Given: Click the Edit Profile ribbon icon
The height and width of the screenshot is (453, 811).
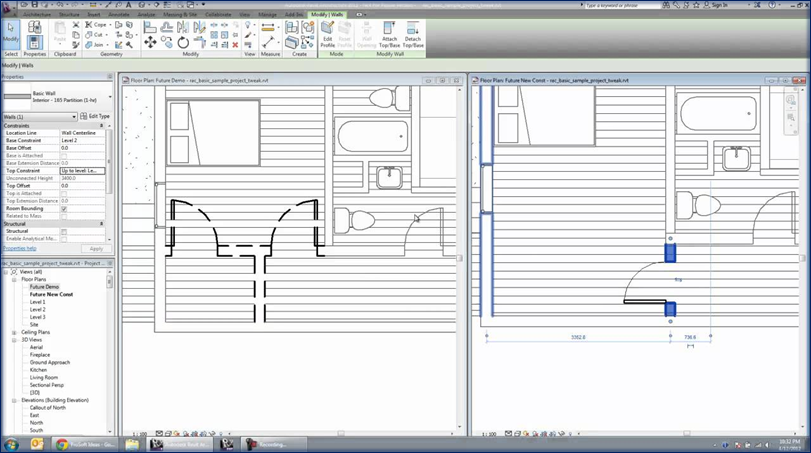Looking at the screenshot, I should (x=327, y=34).
